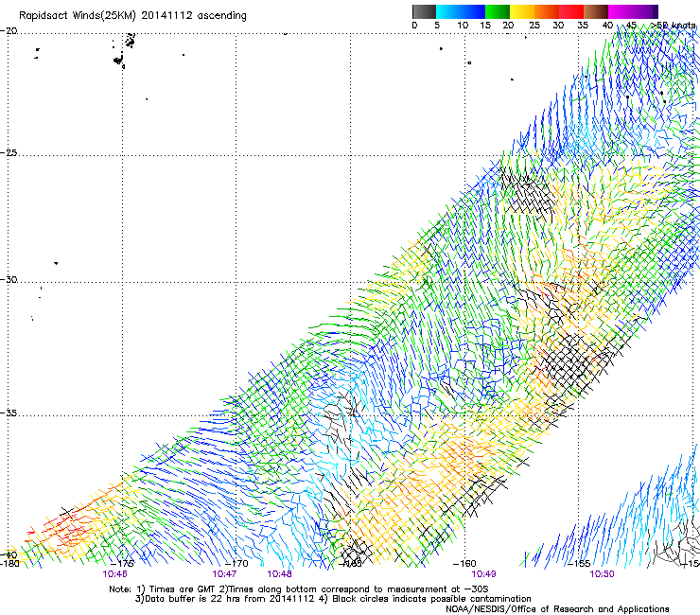
Task: Click the purple '10:50' time marker
Action: point(603,574)
